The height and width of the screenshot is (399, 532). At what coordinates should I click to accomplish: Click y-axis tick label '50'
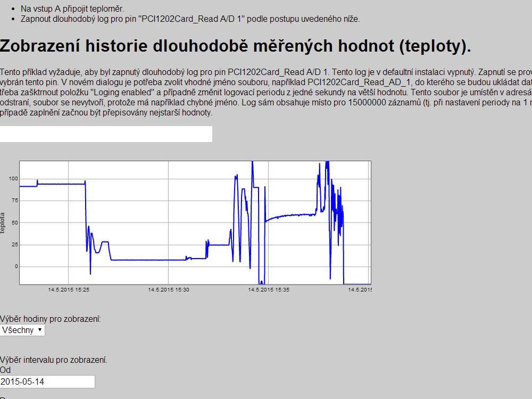pos(14,222)
